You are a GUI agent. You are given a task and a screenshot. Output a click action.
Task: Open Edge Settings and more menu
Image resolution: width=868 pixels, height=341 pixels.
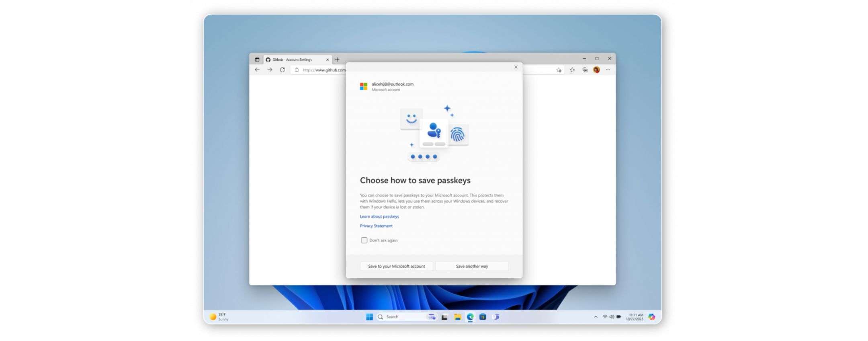[608, 70]
